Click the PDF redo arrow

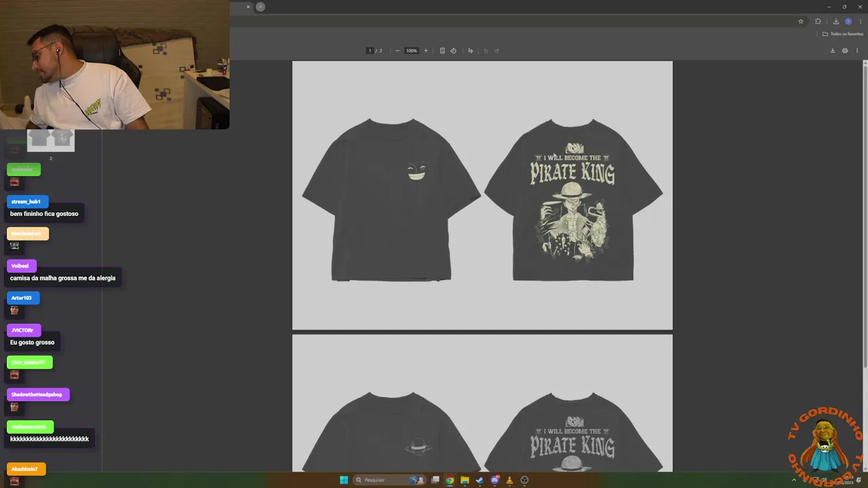(x=497, y=51)
